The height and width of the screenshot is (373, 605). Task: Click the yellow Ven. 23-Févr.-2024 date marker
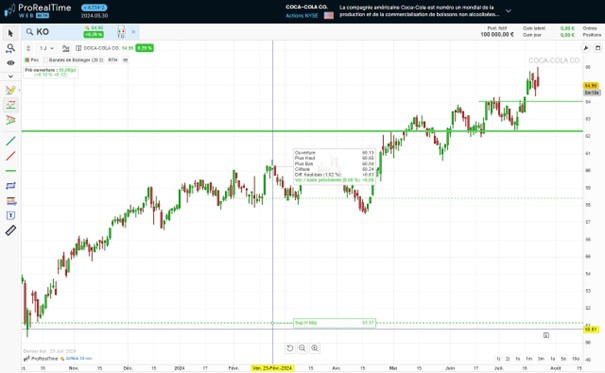(x=272, y=368)
